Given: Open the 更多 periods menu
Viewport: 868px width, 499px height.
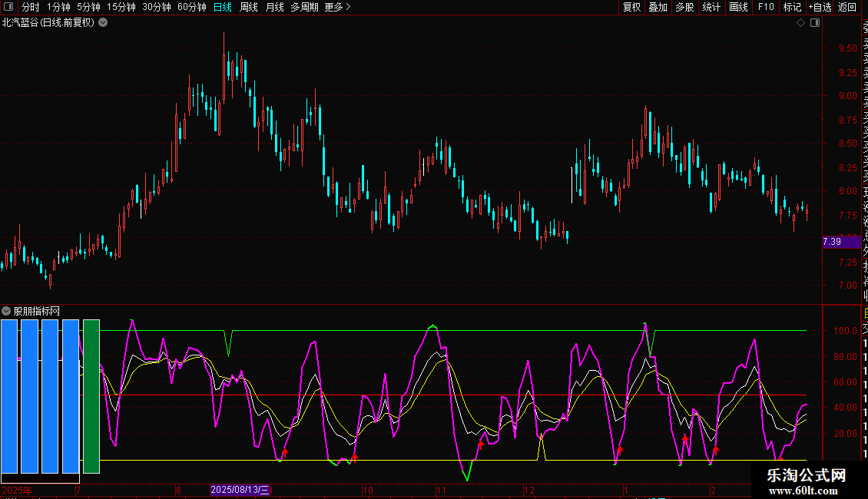Looking at the screenshot, I should pos(337,7).
